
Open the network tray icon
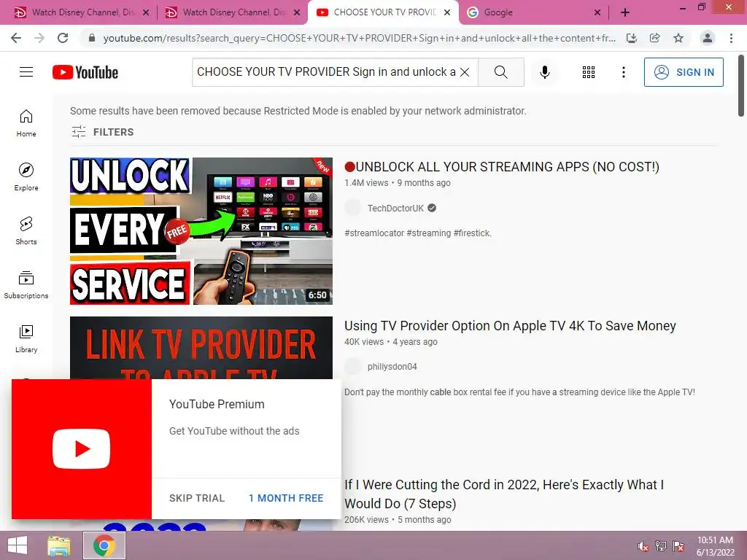click(x=661, y=546)
